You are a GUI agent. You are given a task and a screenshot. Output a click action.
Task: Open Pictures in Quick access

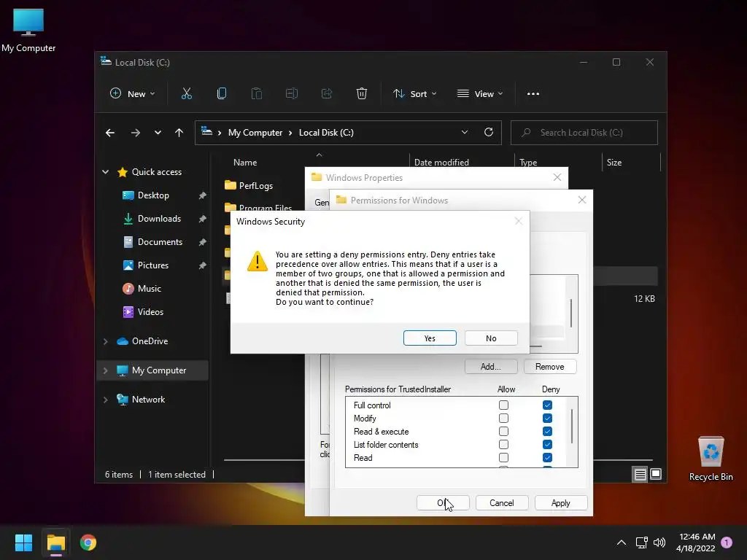pyautogui.click(x=153, y=265)
